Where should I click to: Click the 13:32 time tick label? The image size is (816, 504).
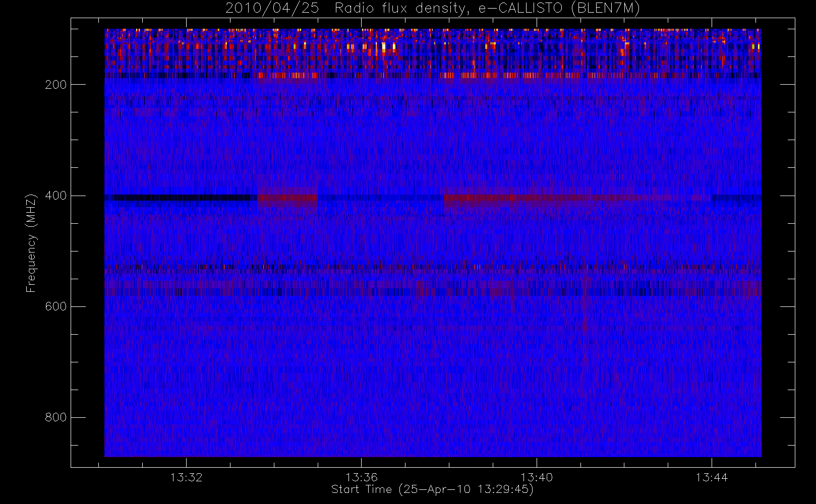click(x=186, y=477)
